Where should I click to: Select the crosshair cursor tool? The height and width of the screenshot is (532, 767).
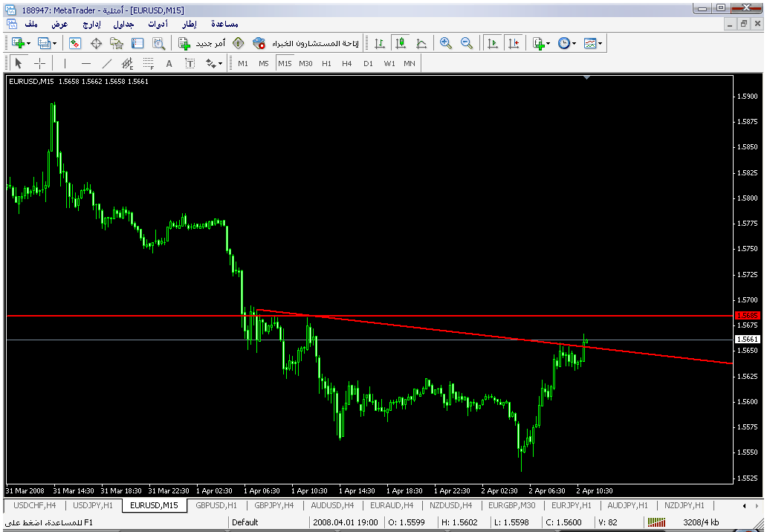pyautogui.click(x=40, y=64)
